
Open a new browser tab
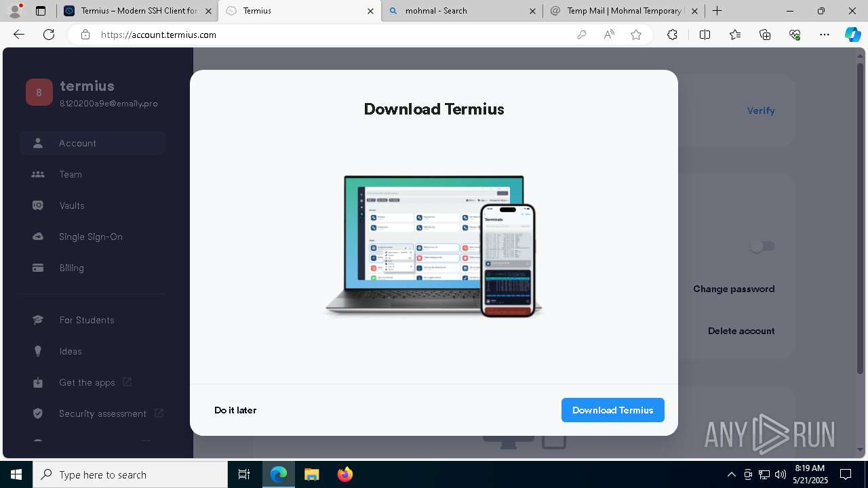tap(717, 11)
